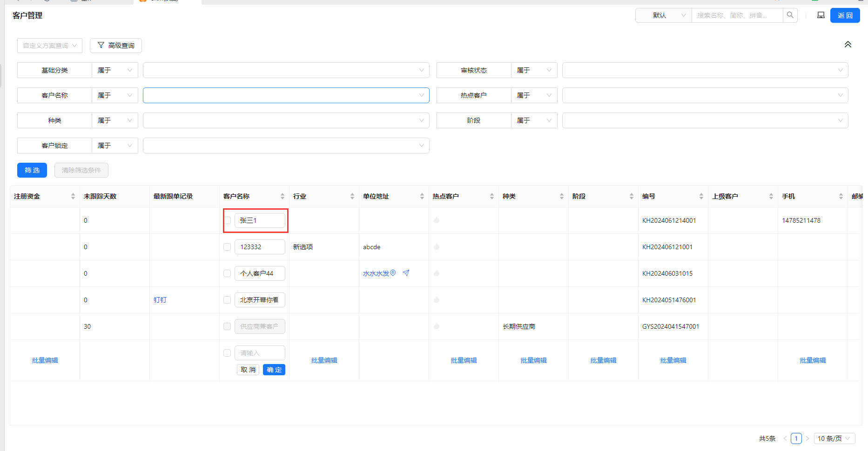Screen dimensions: 868x451
Task: Click 批量编辑 under 手机 column
Action: [x=813, y=360]
